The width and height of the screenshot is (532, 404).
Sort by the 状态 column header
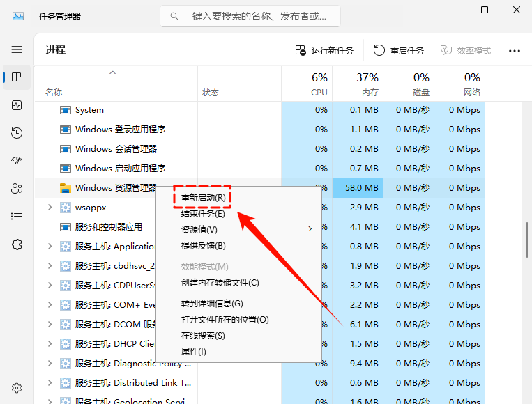click(x=240, y=84)
